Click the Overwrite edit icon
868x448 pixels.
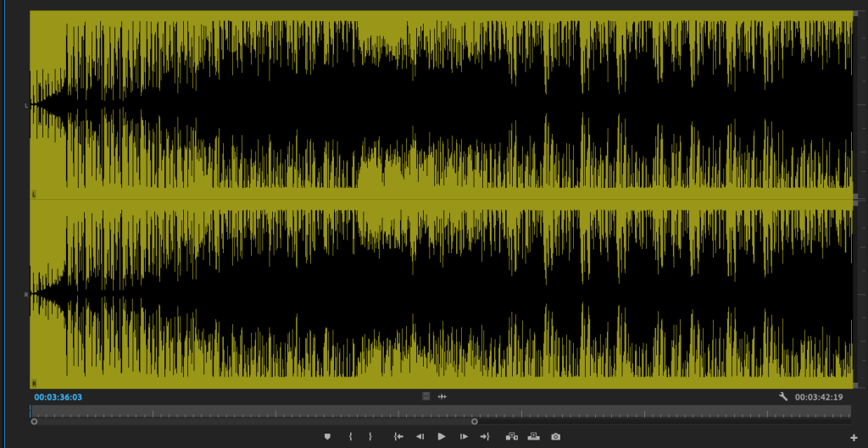[x=534, y=436]
